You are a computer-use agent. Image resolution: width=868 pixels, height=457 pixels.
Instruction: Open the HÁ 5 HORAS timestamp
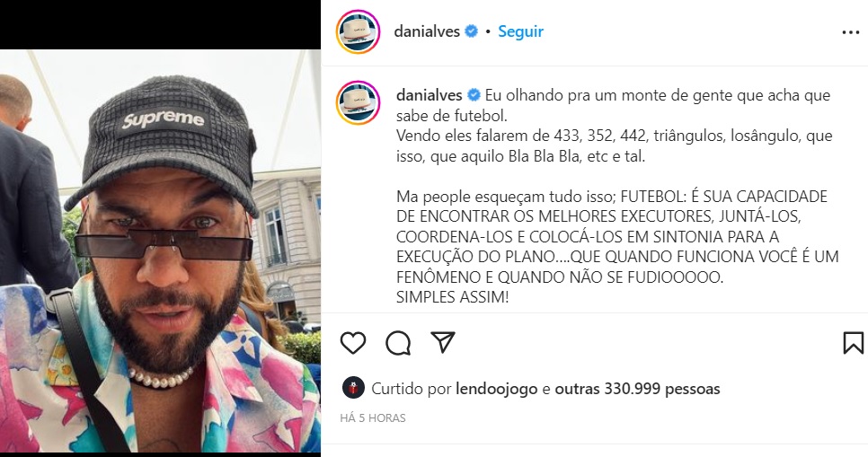click(x=373, y=418)
